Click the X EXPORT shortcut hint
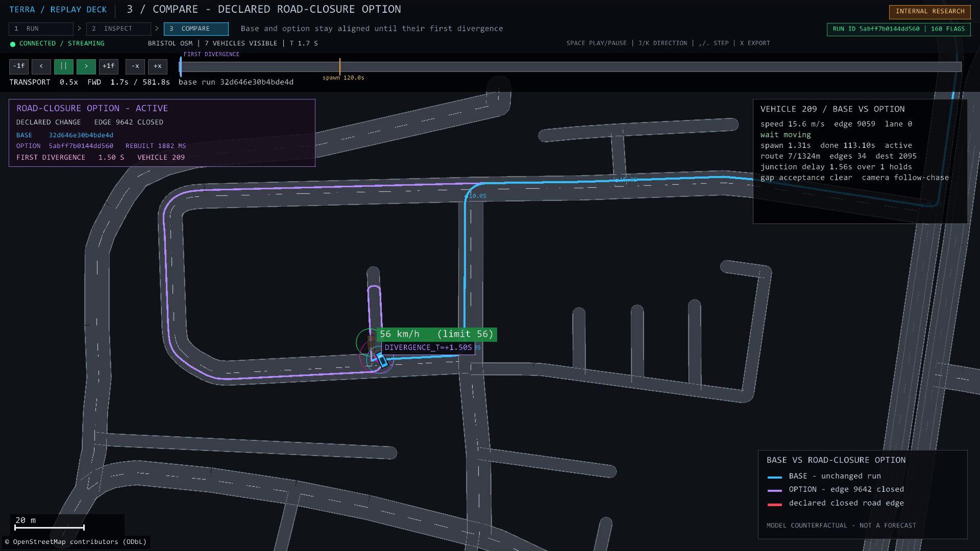 pos(755,43)
